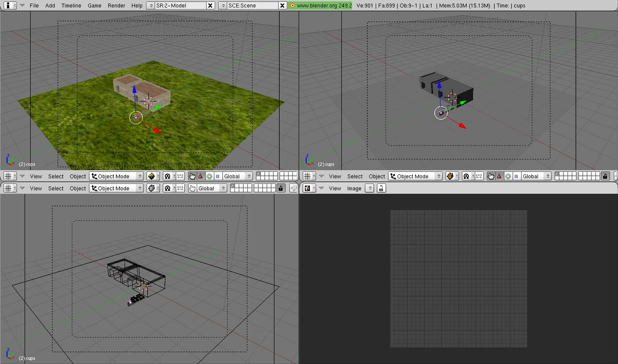Click the pivot point icon in bottom-left viewport header
Image resolution: width=618 pixels, height=364 pixels.
point(167,188)
